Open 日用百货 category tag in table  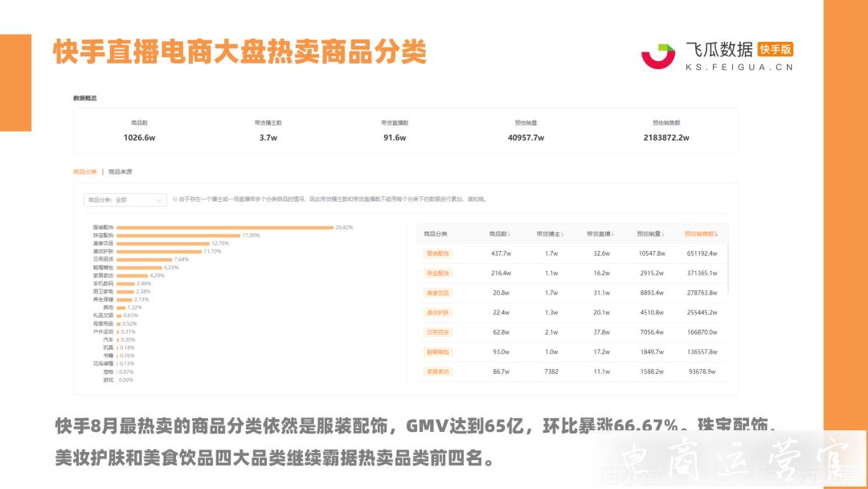click(x=438, y=332)
